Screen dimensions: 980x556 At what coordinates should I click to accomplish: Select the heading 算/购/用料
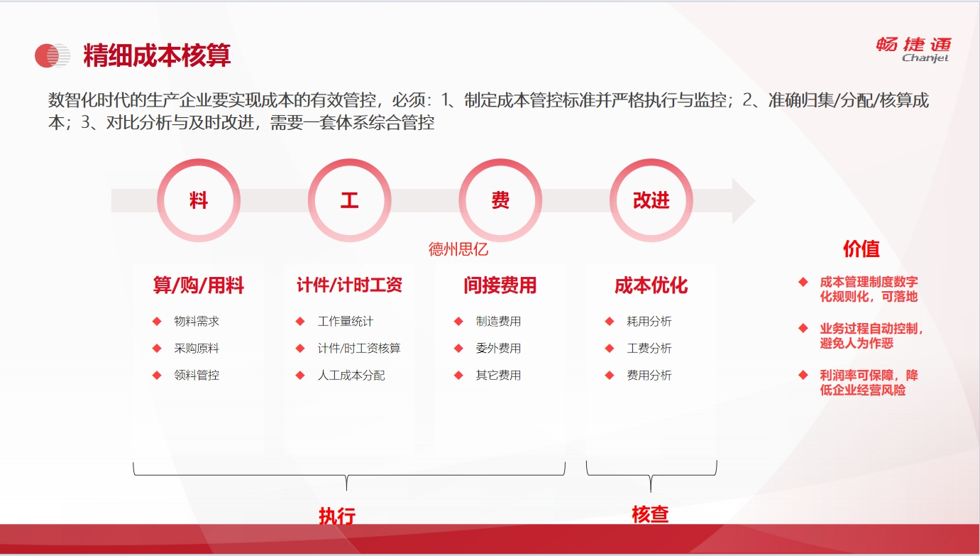pos(199,285)
